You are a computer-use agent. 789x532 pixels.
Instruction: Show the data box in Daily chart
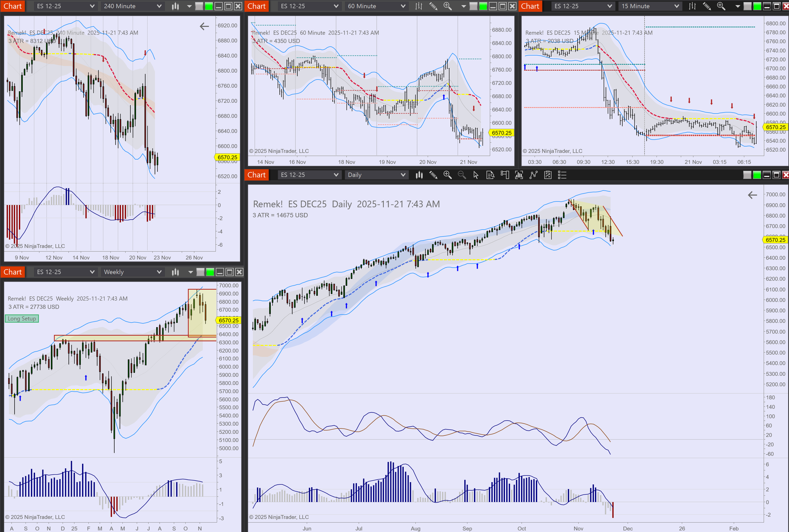(x=490, y=175)
